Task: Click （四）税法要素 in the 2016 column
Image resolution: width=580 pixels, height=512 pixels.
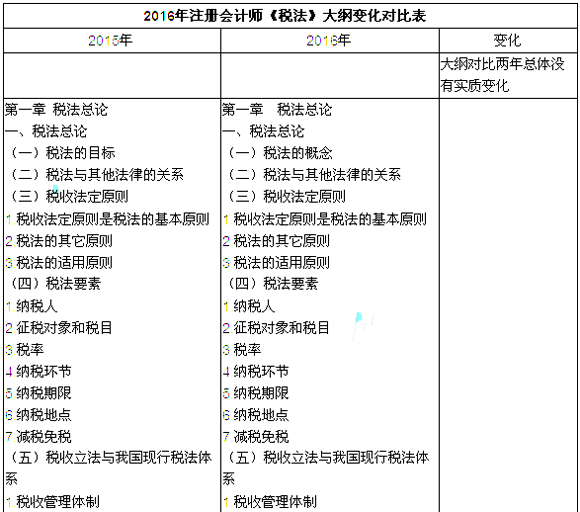Action: (272, 284)
